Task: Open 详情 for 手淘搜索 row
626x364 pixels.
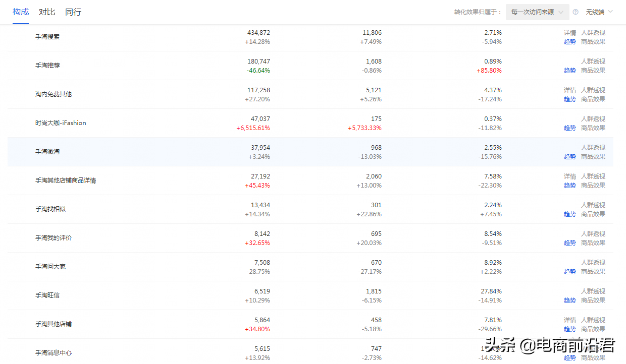Action: 569,33
